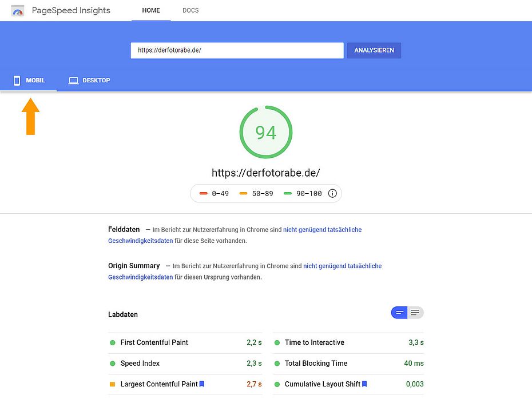Click the green dot beside First Contentful Paint
The width and height of the screenshot is (532, 399).
pos(112,342)
